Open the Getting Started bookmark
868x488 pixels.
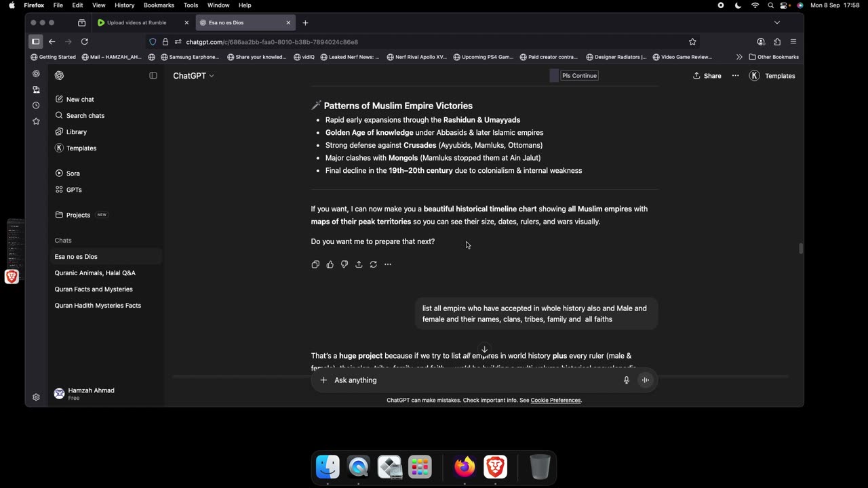coord(54,57)
